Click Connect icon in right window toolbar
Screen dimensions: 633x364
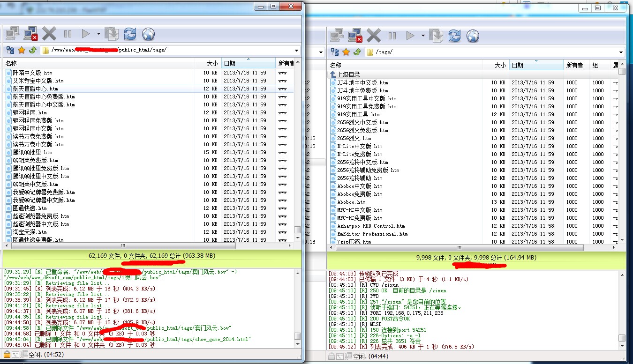[x=337, y=36]
